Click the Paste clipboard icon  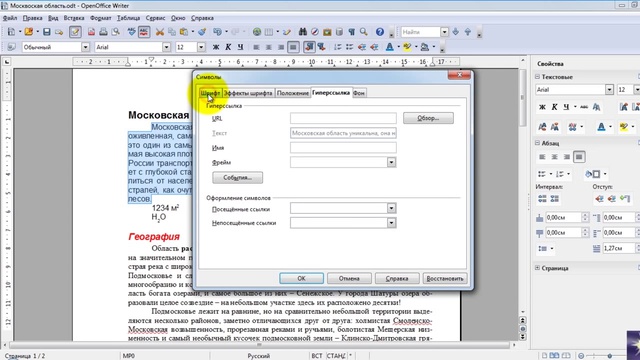point(184,32)
